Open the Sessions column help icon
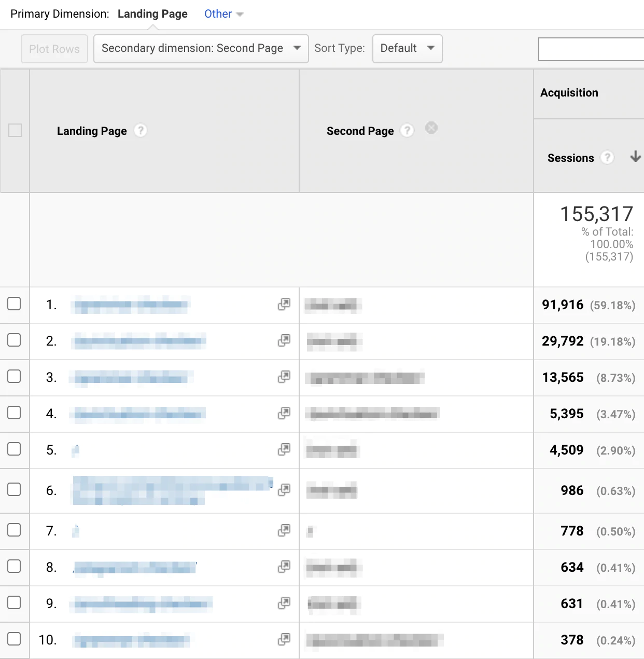This screenshot has height=659, width=644. 607,158
